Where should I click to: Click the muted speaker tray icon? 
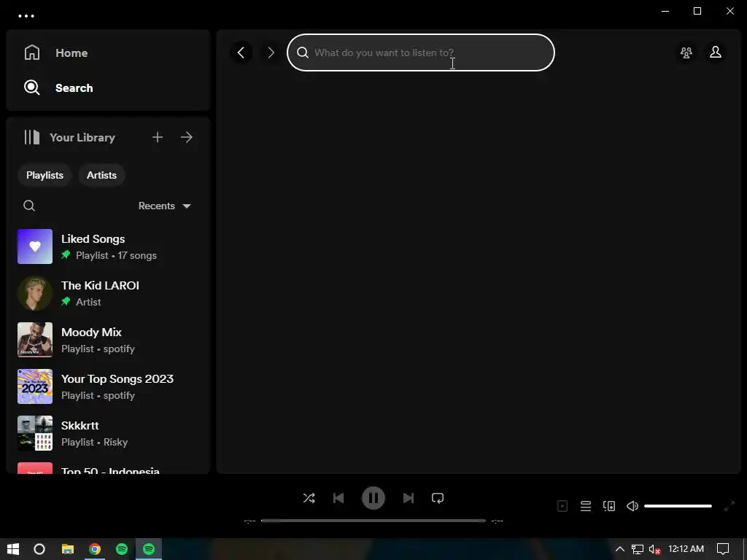(x=654, y=549)
